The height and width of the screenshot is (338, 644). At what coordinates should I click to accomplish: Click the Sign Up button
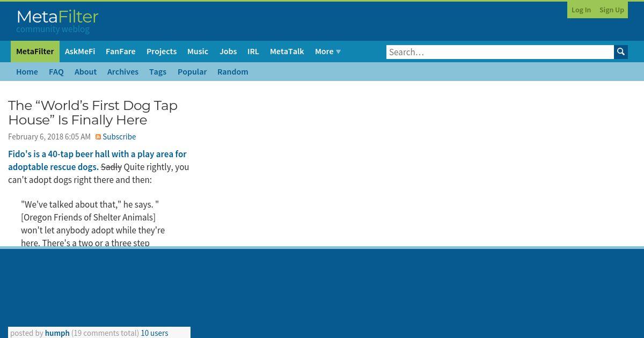pos(611,10)
